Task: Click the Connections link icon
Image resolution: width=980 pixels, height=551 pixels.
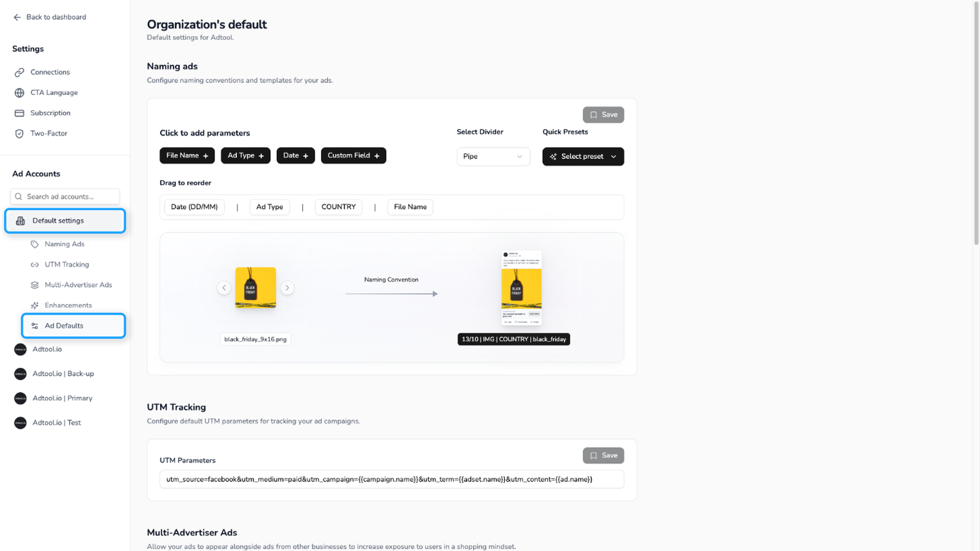Action: pos(19,72)
